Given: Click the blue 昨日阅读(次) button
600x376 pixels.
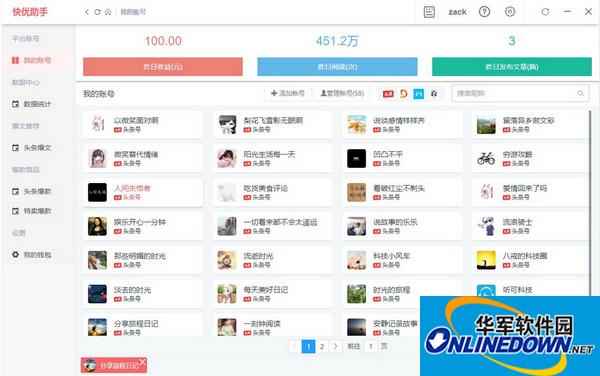Looking at the screenshot, I should 337,67.
